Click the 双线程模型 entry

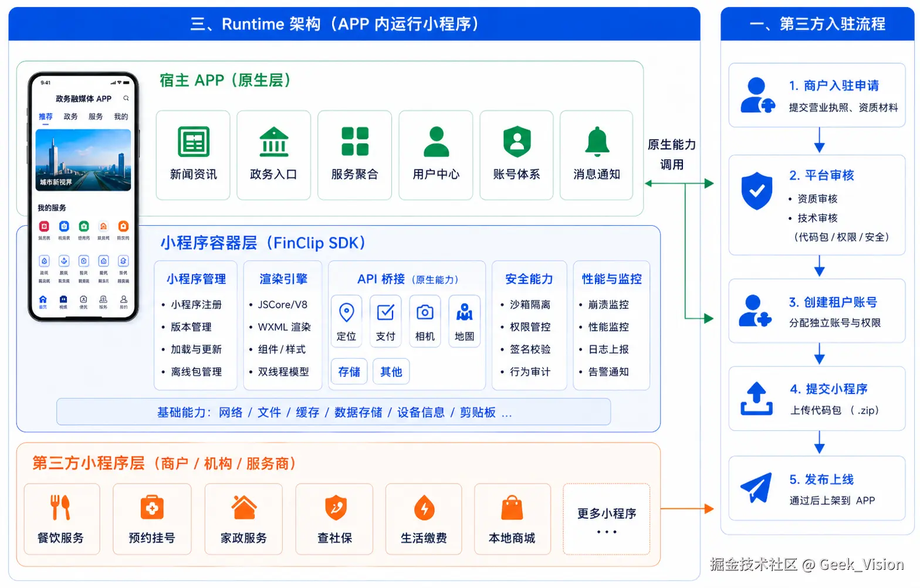point(283,372)
